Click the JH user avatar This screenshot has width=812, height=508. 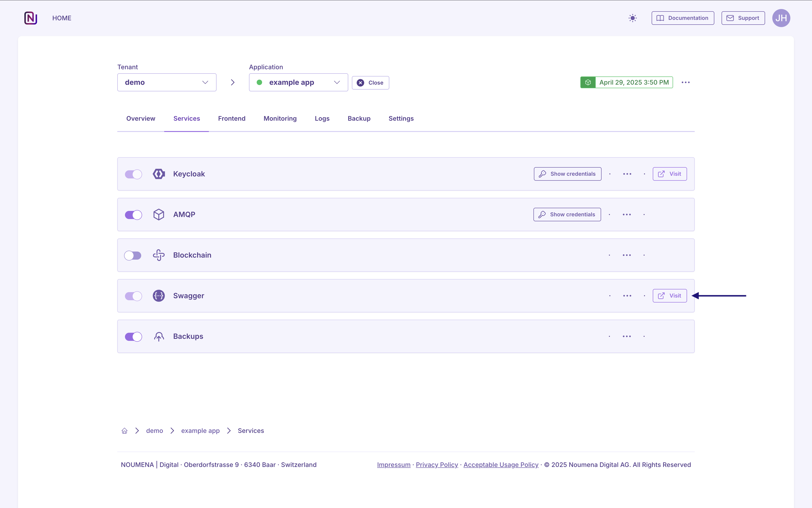point(781,18)
